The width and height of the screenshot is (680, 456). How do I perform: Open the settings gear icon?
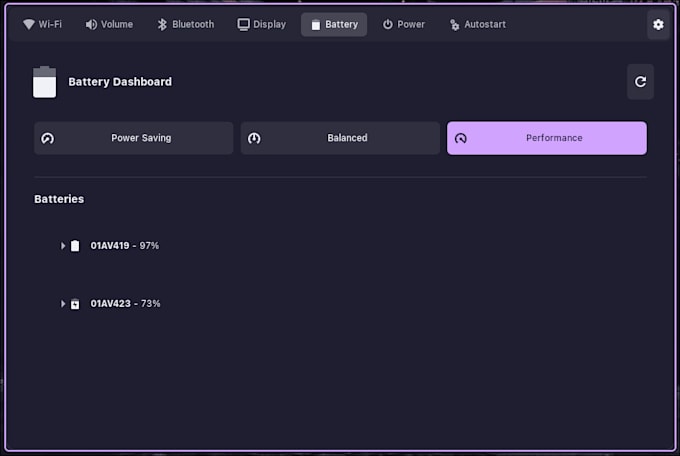pyautogui.click(x=658, y=24)
